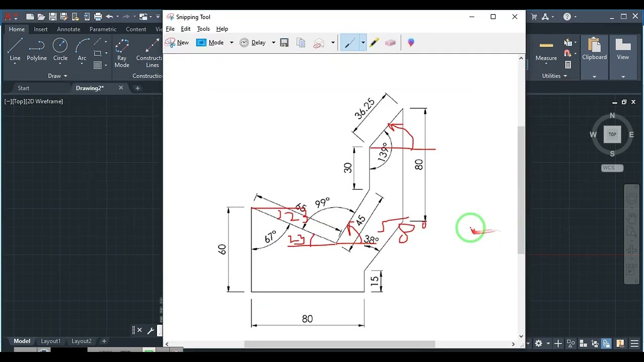
Task: Click the Open file folder icon in AutoCAD
Action: (x=41, y=17)
